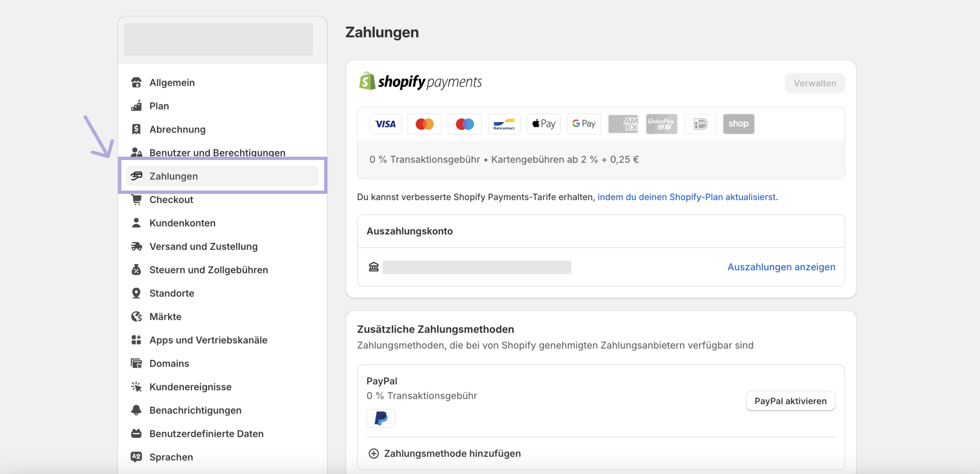Open the Plan settings section
The image size is (980, 474).
click(223, 106)
